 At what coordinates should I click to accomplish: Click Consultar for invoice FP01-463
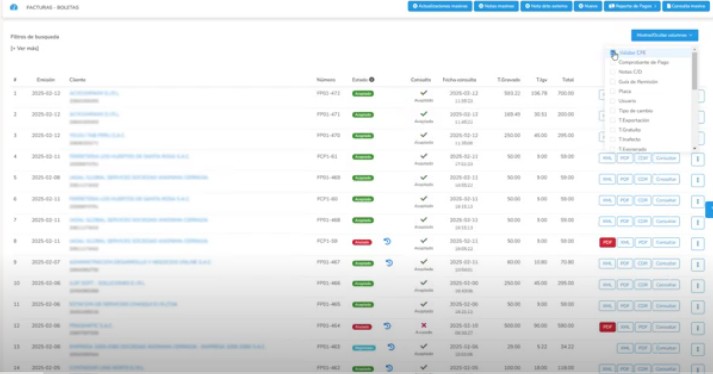(x=666, y=349)
